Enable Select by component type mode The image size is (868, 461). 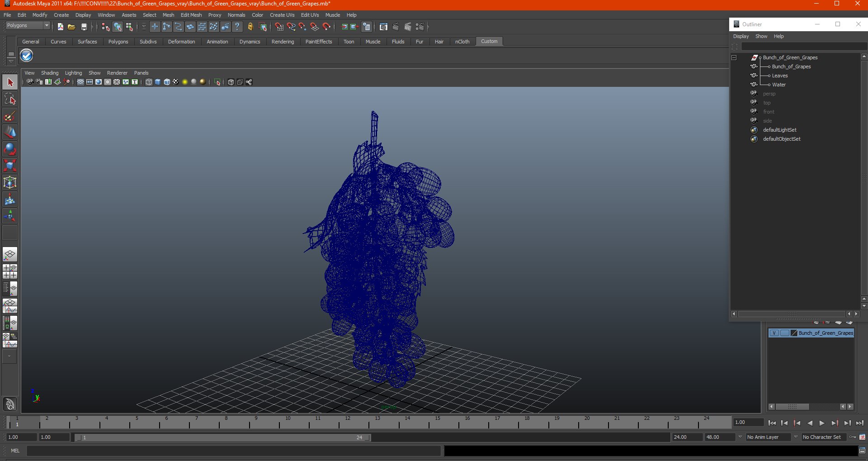130,27
